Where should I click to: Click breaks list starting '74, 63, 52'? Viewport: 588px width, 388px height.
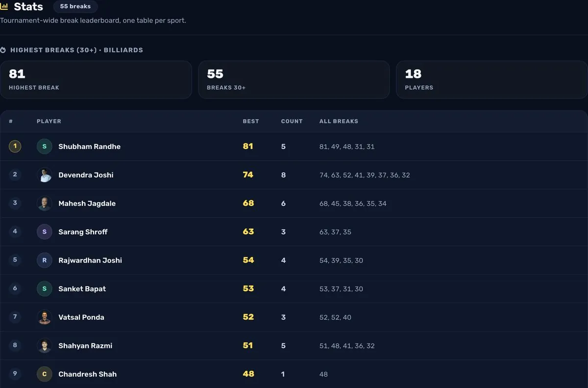point(365,175)
